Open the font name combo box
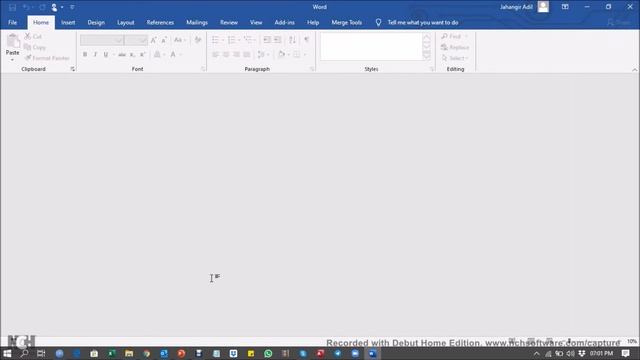This screenshot has width=640, height=360. coord(102,40)
